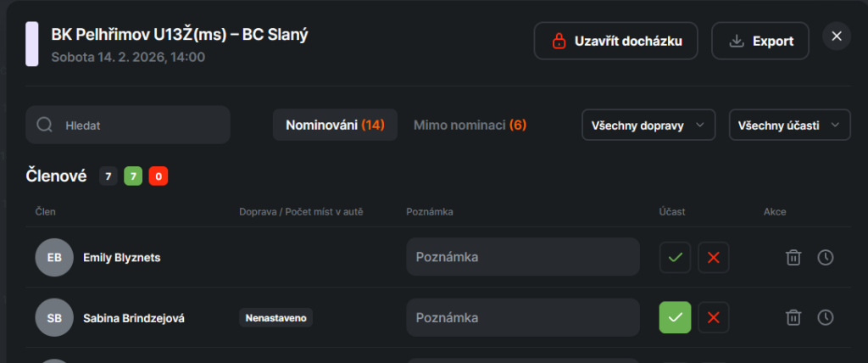This screenshot has width=868, height=363.
Task: Export the attendance list
Action: click(x=760, y=41)
